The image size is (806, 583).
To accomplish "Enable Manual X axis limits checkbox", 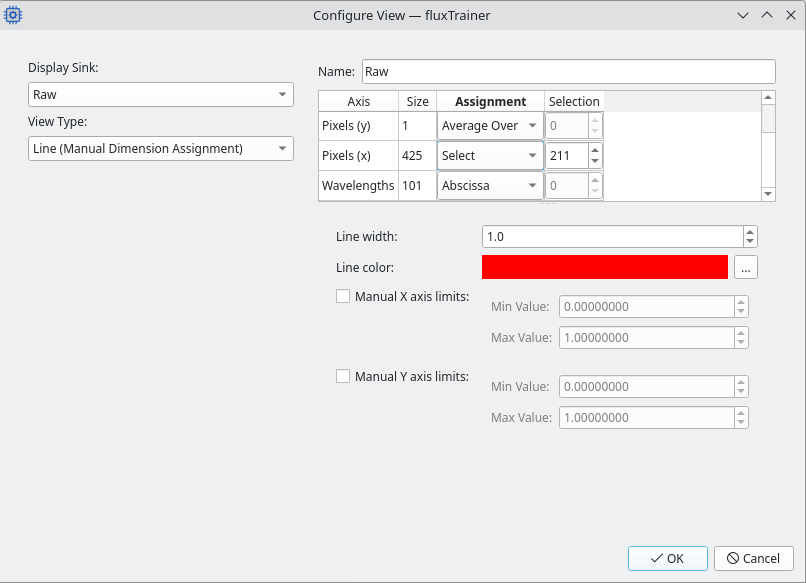I will pos(343,296).
